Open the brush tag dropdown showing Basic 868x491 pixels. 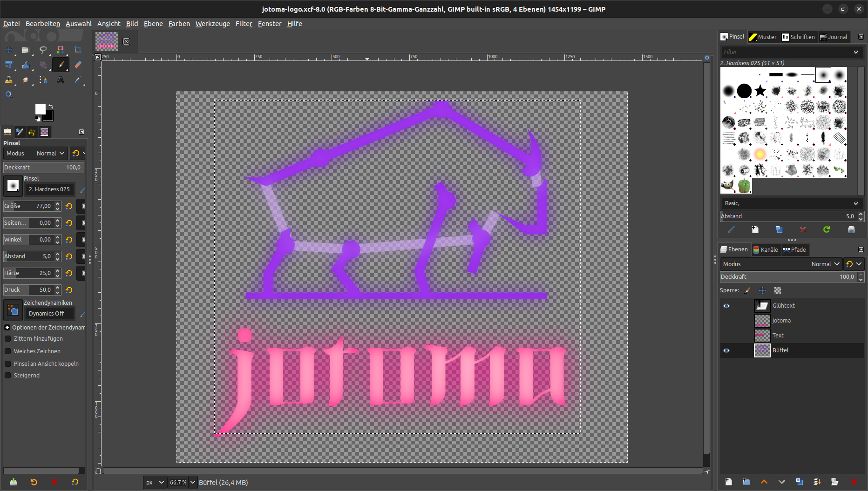click(790, 203)
